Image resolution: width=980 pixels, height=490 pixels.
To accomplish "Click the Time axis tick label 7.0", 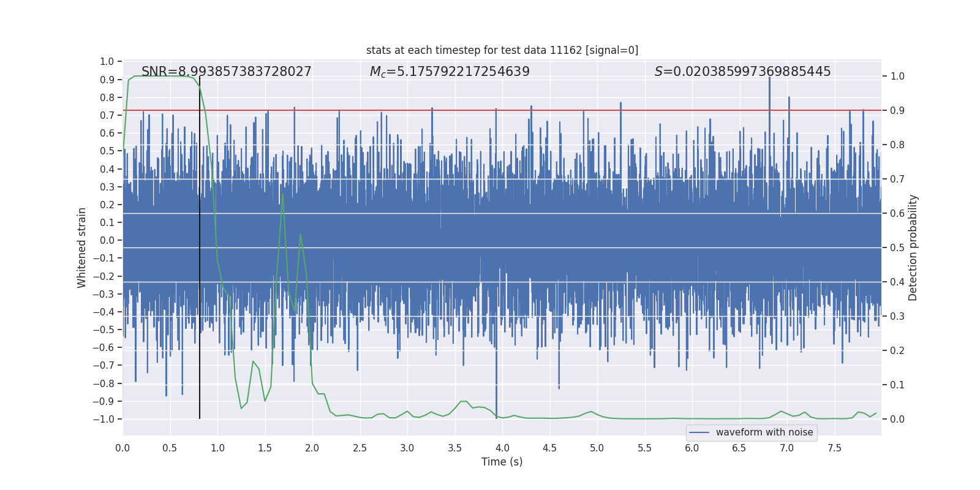I will tap(787, 448).
